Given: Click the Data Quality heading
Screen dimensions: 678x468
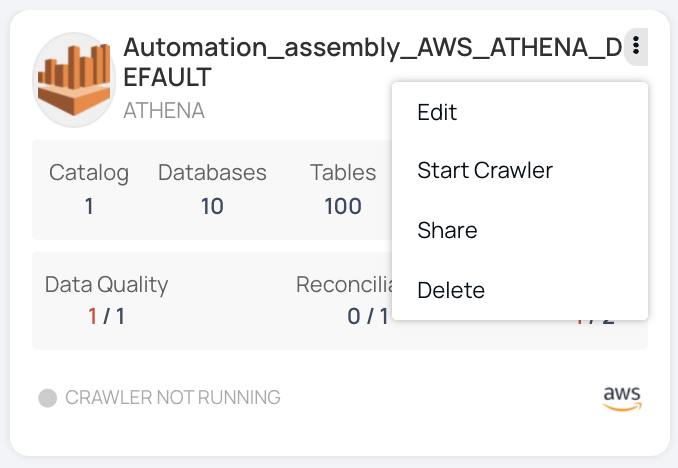Looking at the screenshot, I should point(106,285).
